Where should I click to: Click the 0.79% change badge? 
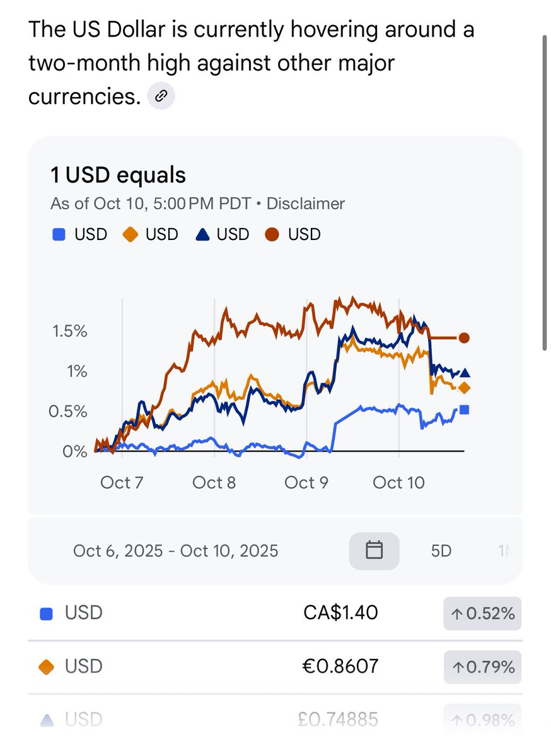click(482, 667)
